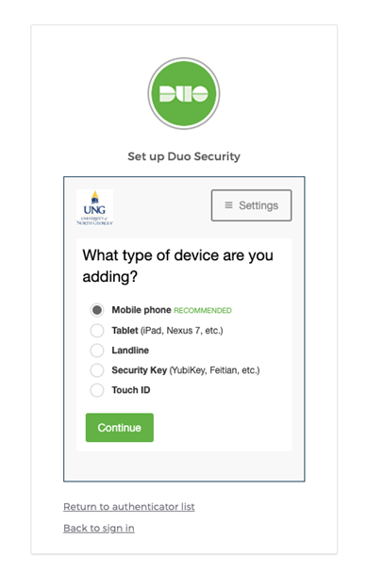Click the UNG university logo

click(94, 207)
